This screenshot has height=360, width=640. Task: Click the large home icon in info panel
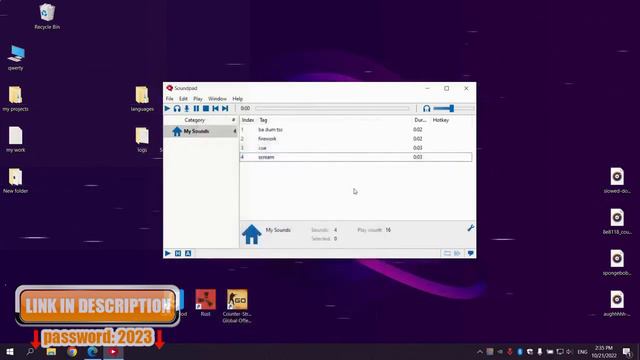251,235
